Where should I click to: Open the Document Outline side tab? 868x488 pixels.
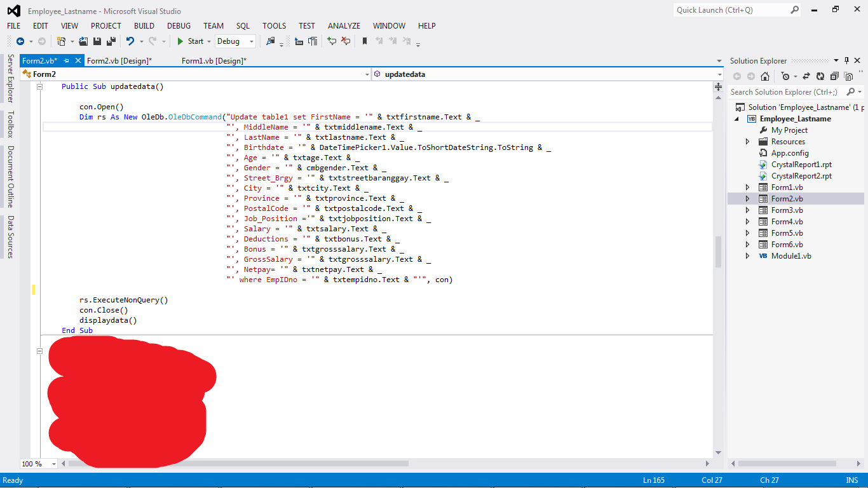(x=10, y=177)
